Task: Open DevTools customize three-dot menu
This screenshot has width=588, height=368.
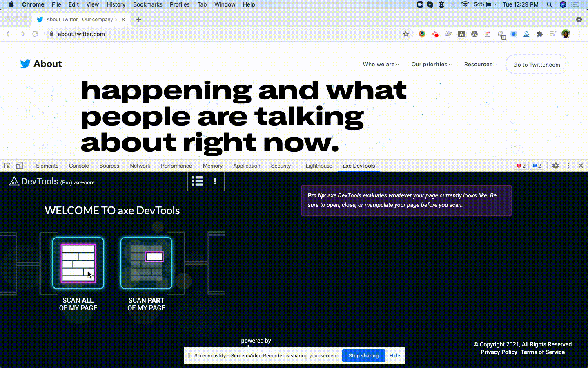Action: pos(568,166)
